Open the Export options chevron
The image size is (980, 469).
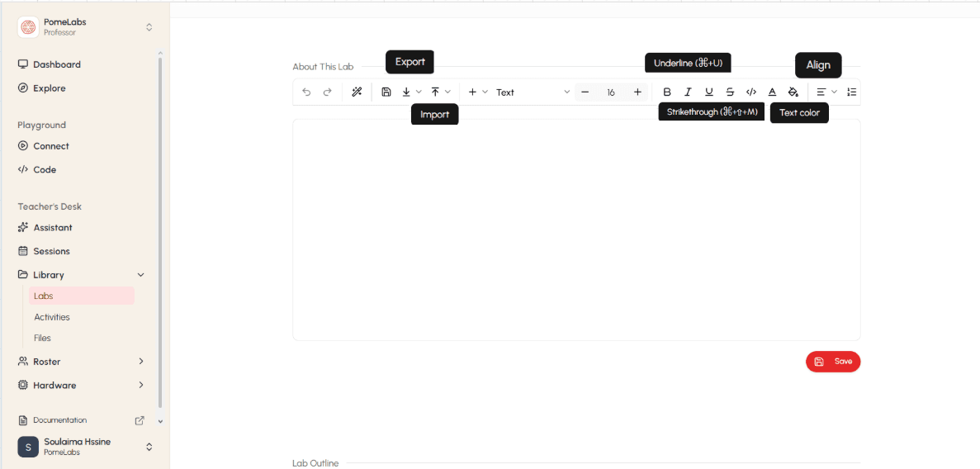tap(419, 92)
